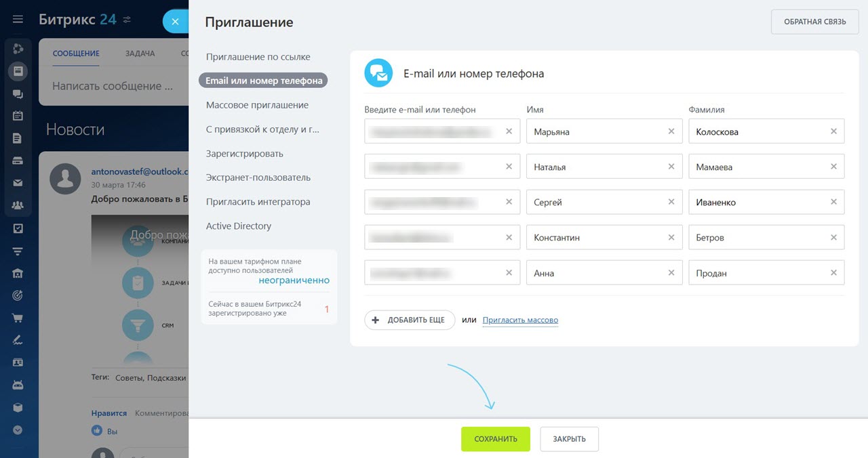The image size is (868, 458).
Task: Switch to the Задача tab
Action: [x=140, y=54]
